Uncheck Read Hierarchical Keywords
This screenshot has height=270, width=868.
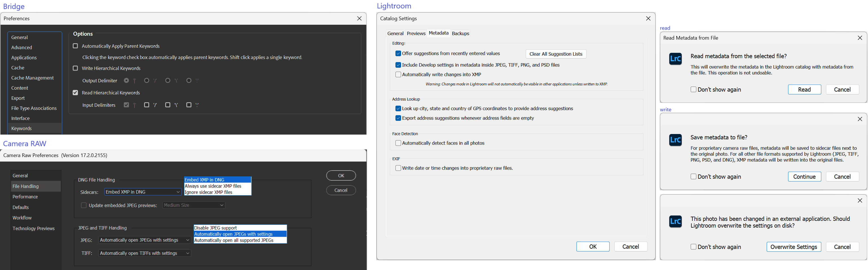(x=75, y=93)
